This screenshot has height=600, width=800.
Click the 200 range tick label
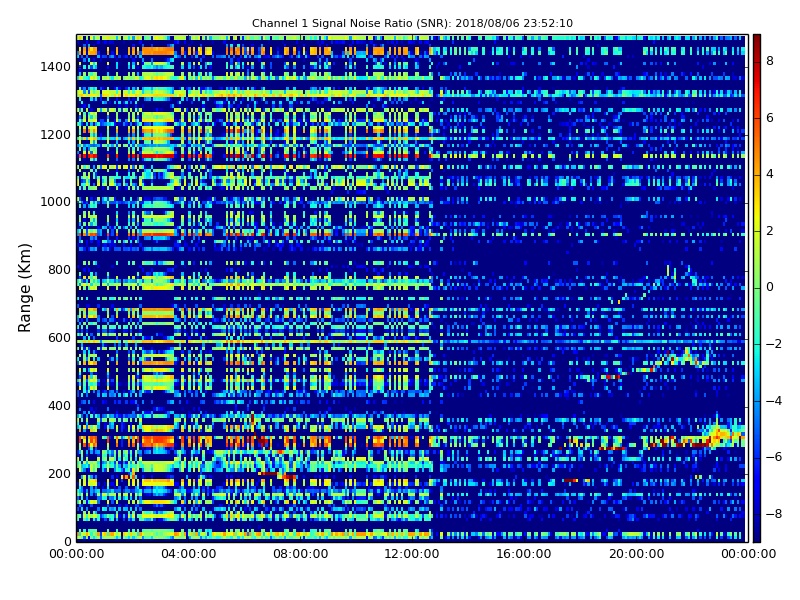(59, 473)
